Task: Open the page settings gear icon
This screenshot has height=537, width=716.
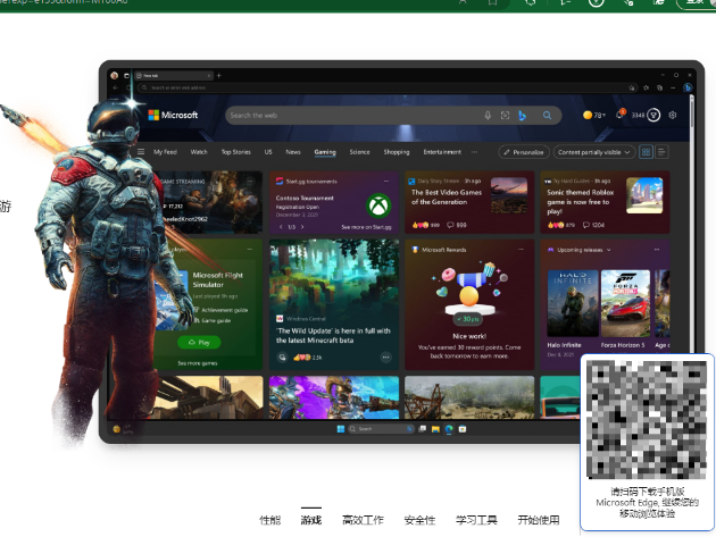Action: point(672,115)
